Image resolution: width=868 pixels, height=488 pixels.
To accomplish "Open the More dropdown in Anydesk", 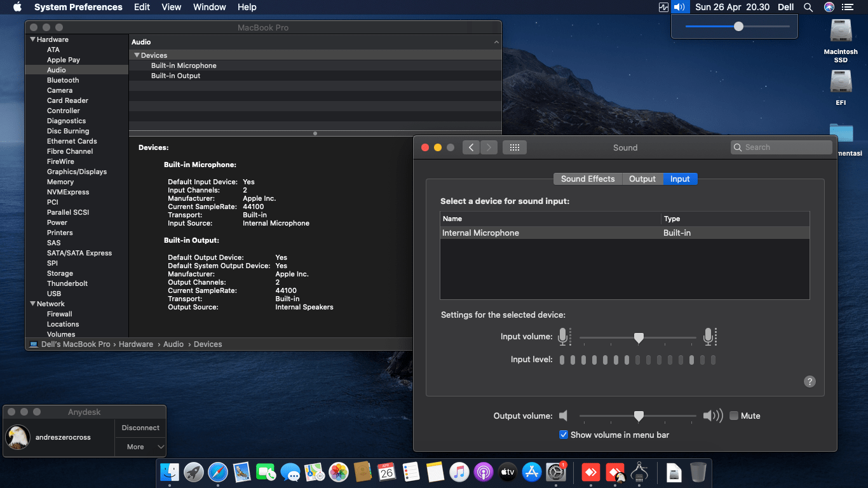I will point(140,447).
